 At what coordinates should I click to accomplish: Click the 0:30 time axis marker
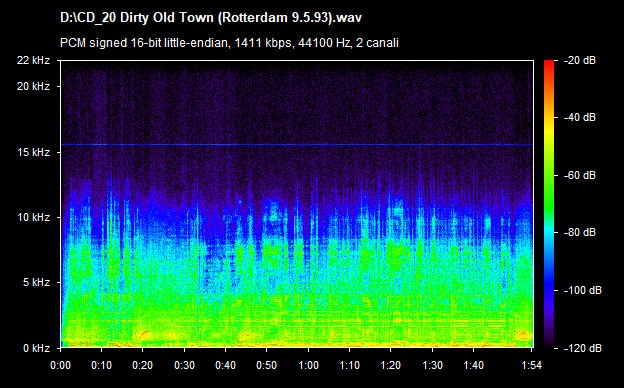point(184,365)
